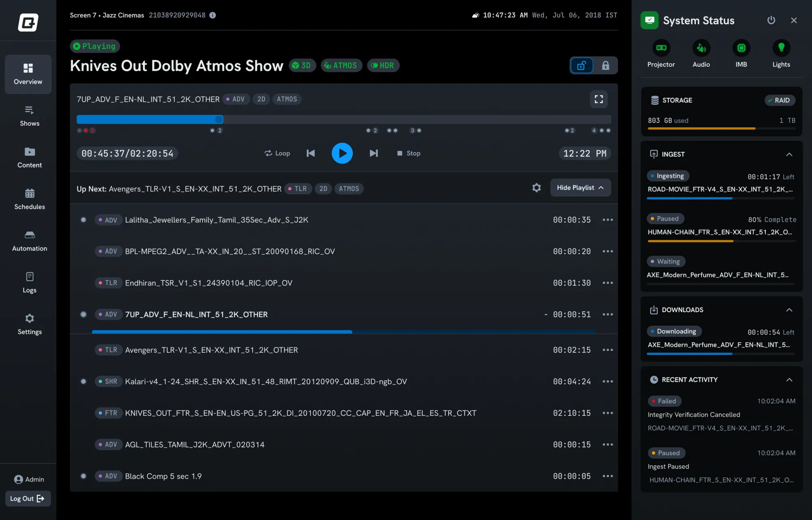The height and width of the screenshot is (520, 812).
Task: Toggle radio dot for Kalari-v4 SHR row
Action: coord(83,381)
